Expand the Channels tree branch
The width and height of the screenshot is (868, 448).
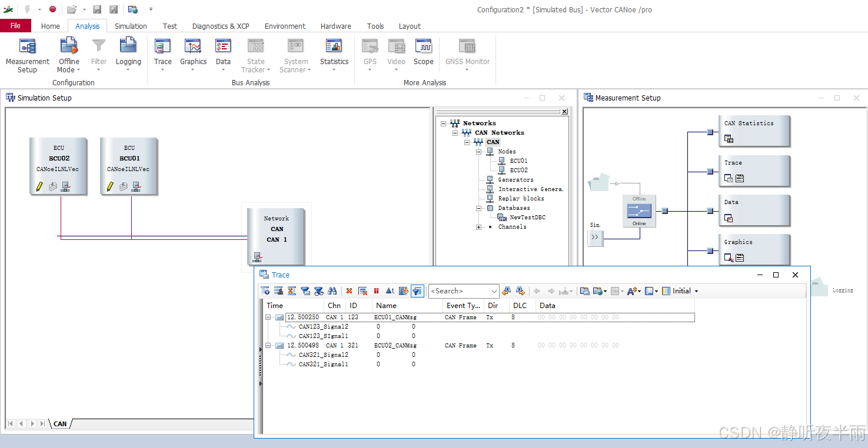(x=478, y=227)
